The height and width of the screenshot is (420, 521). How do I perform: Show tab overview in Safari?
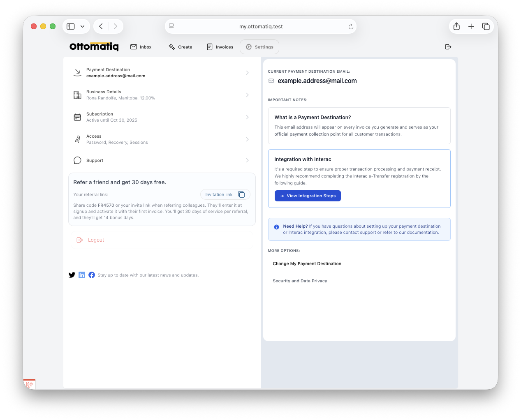click(x=486, y=26)
